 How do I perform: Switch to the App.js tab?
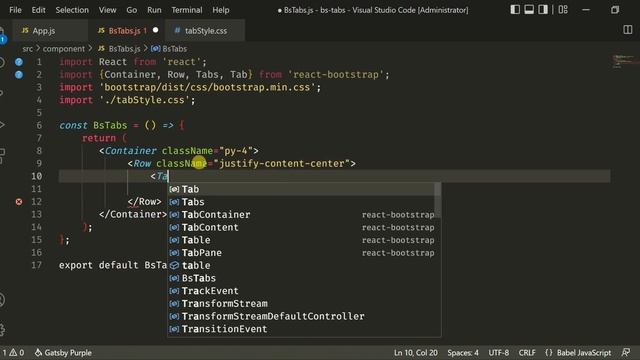(x=50, y=31)
